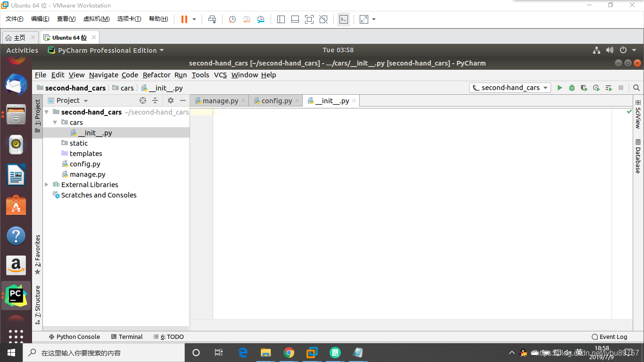Viewport: 644px width, 362px height.
Task: Close the manage.py editor tab
Action: [243, 101]
